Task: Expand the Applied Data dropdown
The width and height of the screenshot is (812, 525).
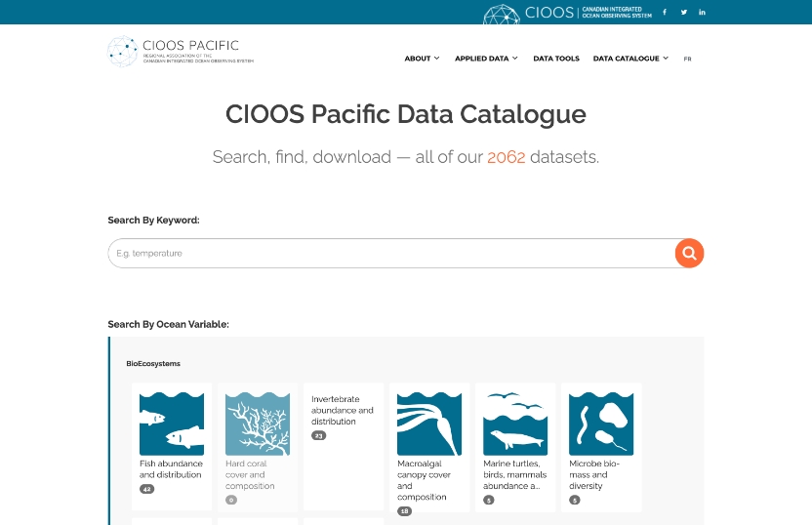Action: (x=486, y=59)
